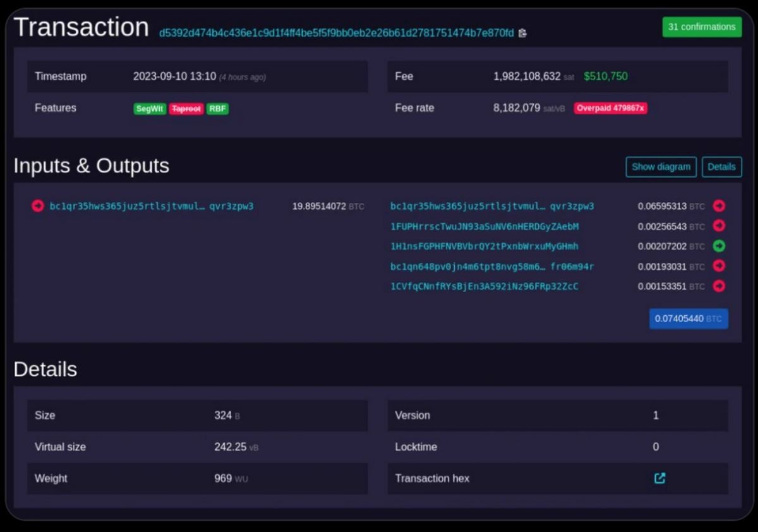Click the output amount 0.00256543 BTC
758x532 pixels.
click(x=671, y=226)
